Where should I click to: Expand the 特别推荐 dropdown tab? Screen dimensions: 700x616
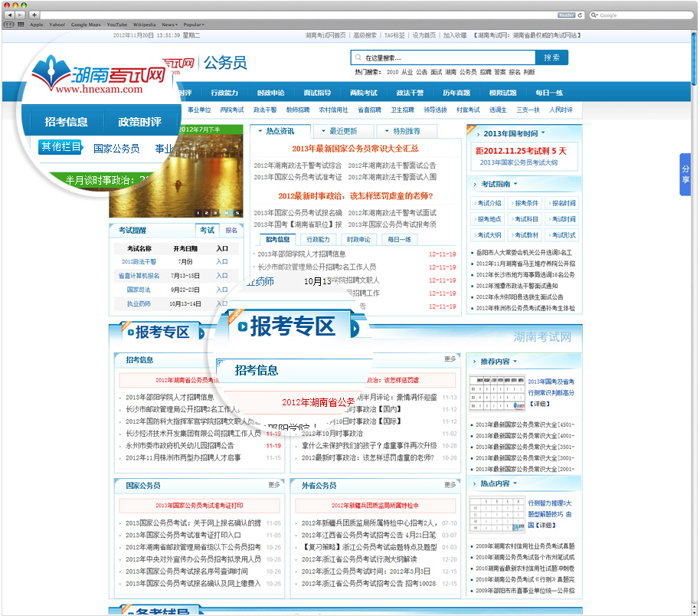point(409,131)
